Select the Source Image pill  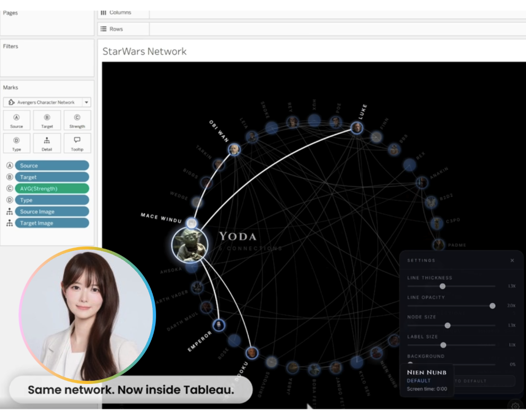tap(52, 212)
